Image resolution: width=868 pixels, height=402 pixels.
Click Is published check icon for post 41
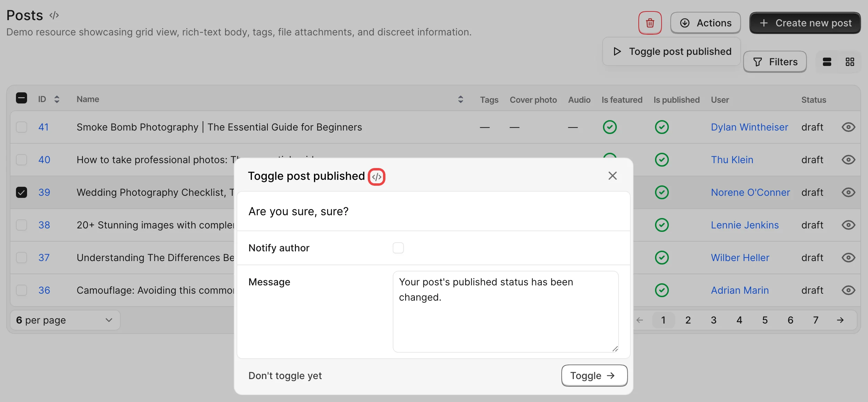(x=662, y=127)
